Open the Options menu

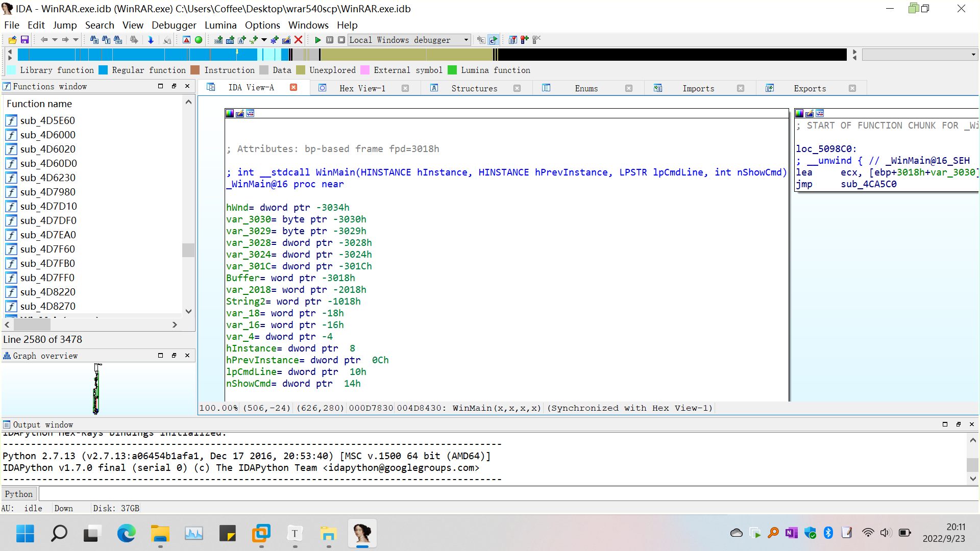pos(262,25)
